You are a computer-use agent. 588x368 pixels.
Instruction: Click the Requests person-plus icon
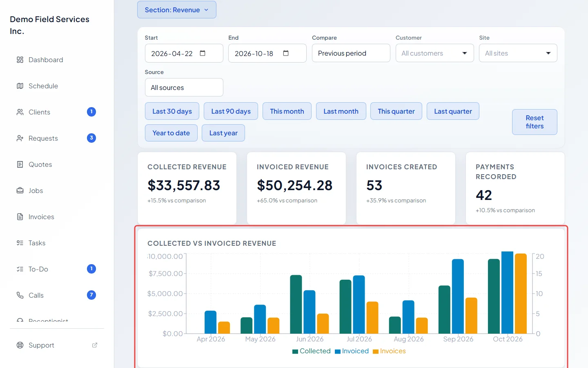coord(20,138)
